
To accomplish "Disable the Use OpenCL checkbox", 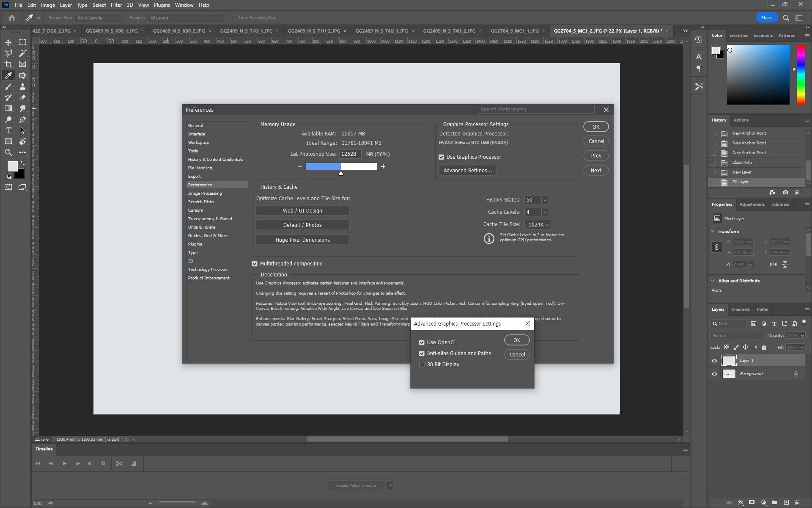I will pos(422,342).
